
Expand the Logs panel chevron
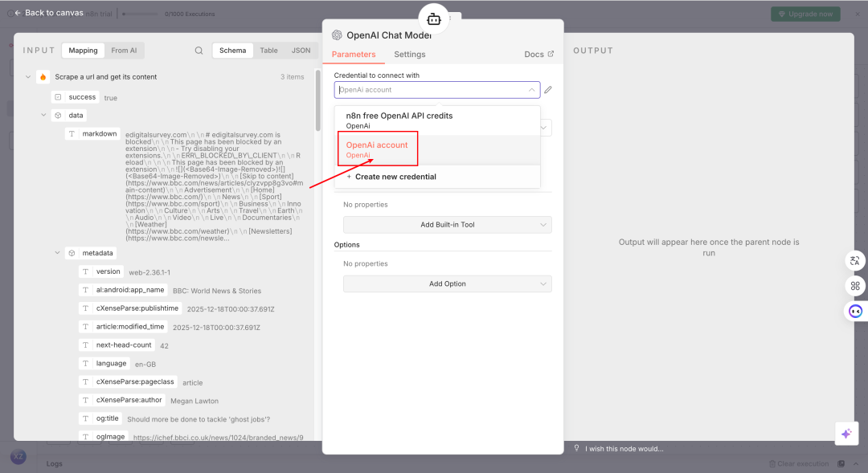coord(856,463)
